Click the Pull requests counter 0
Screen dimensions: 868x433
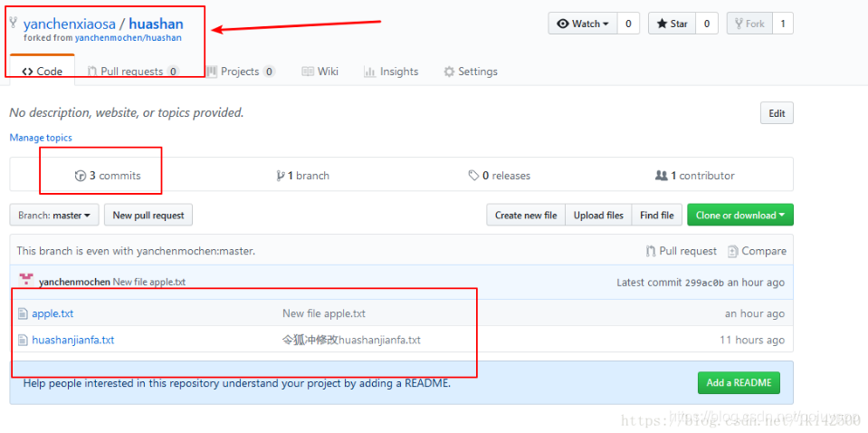[x=173, y=72]
